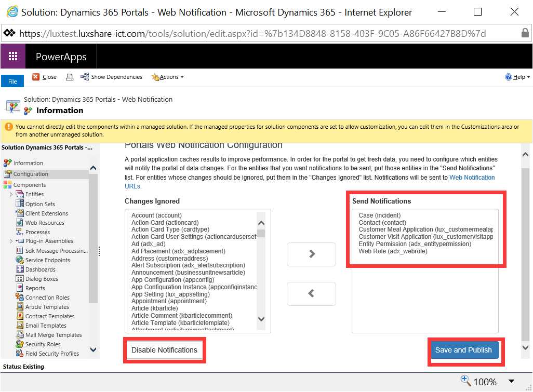Click the Disable Notifications button
533x392 pixels.
point(164,350)
